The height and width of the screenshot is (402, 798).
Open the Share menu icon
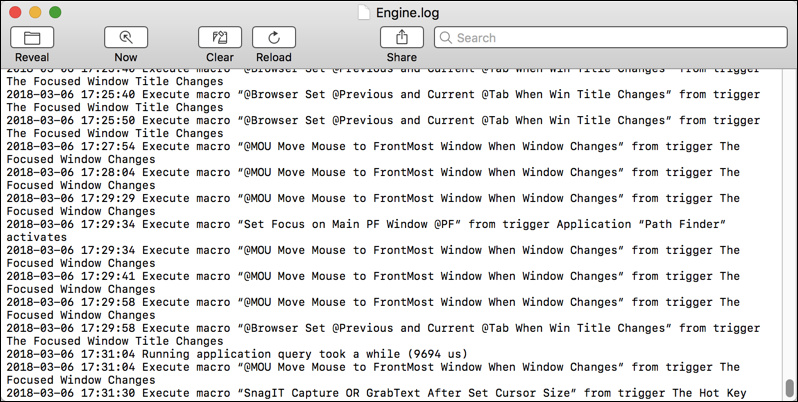[401, 38]
